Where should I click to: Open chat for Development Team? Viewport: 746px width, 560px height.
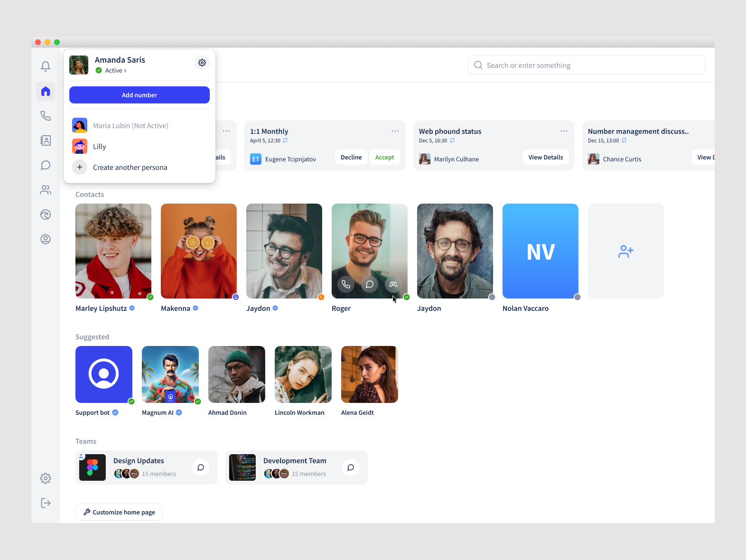click(351, 467)
